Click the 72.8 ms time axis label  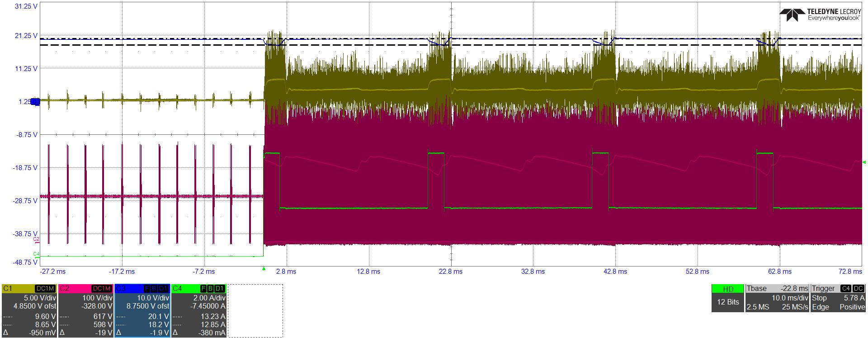850,271
